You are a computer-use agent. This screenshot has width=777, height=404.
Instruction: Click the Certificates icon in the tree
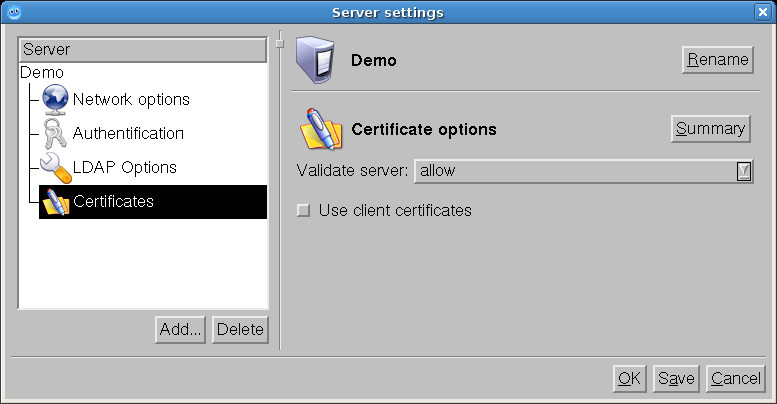point(55,202)
